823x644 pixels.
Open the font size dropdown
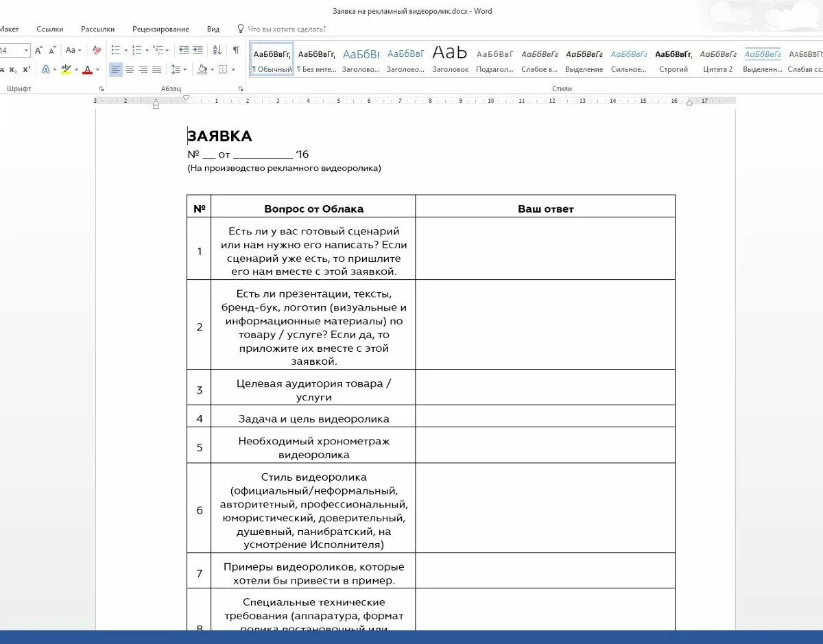(x=27, y=50)
